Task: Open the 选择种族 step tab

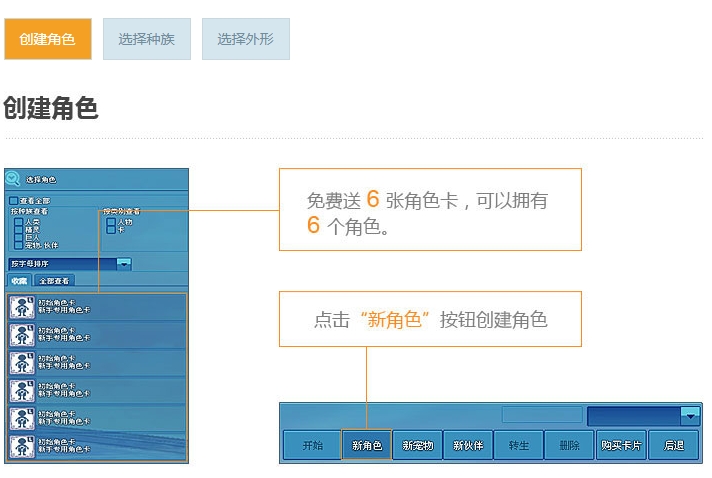Action: 146,39
